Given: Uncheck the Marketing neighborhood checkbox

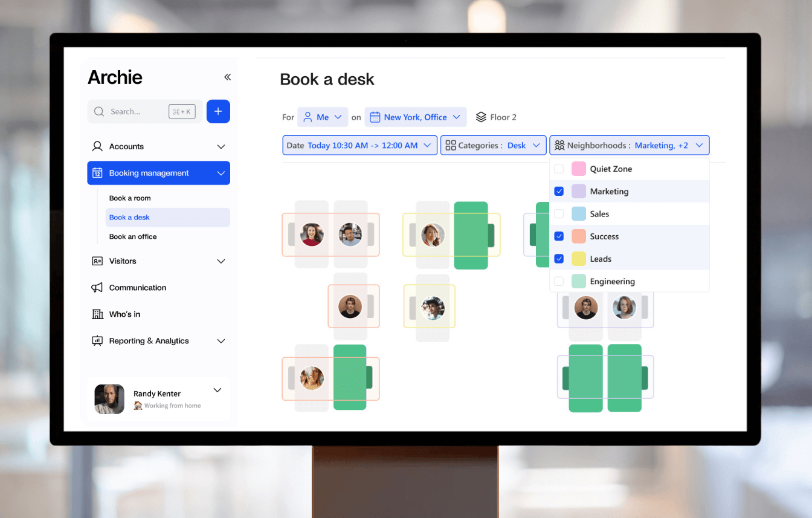Looking at the screenshot, I should point(559,192).
